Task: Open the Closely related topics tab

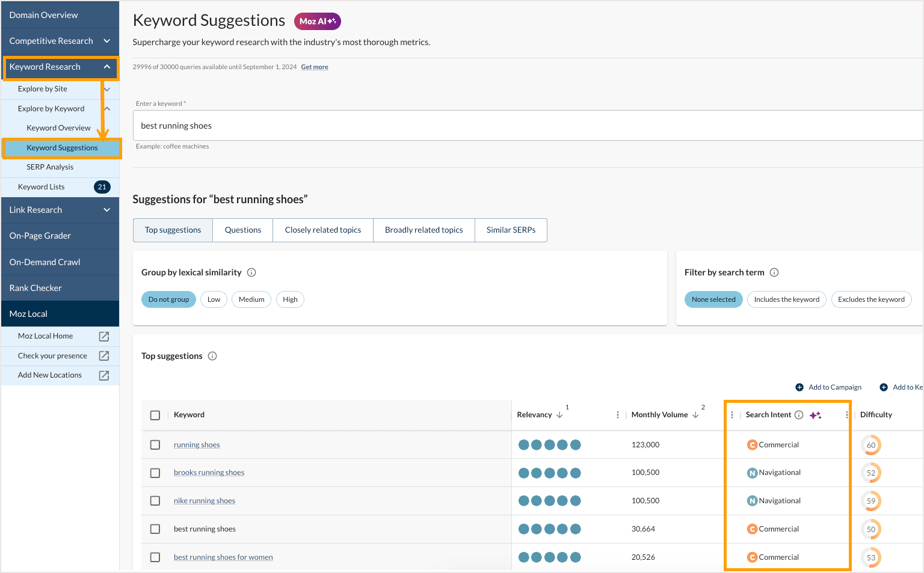Action: (x=323, y=230)
